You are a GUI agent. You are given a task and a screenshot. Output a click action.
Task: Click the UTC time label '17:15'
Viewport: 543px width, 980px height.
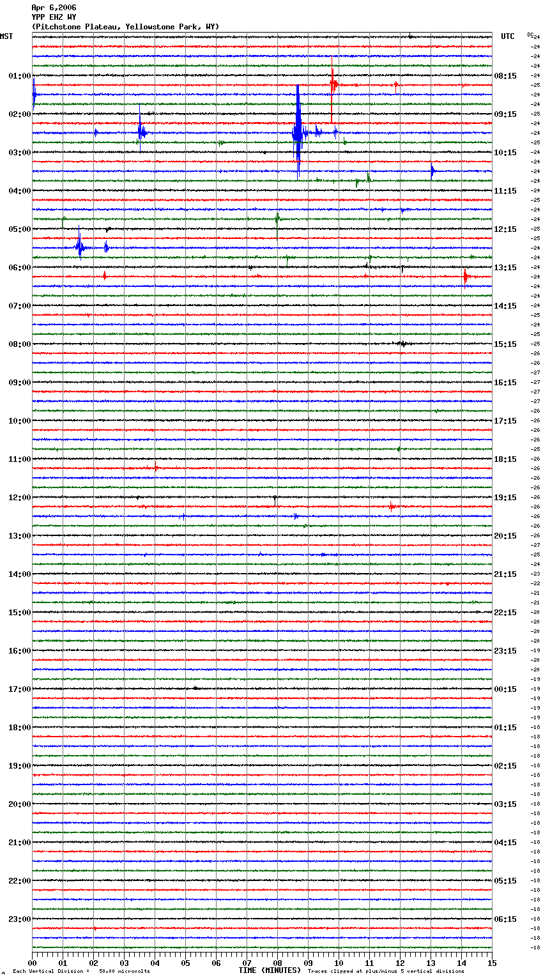coord(505,421)
